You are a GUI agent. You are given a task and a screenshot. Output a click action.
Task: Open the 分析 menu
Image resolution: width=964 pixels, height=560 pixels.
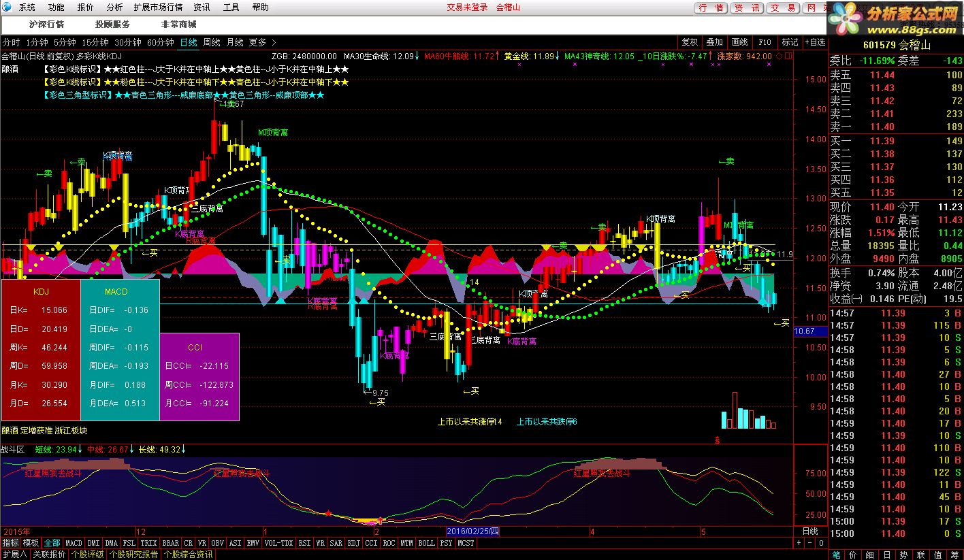pyautogui.click(x=114, y=7)
